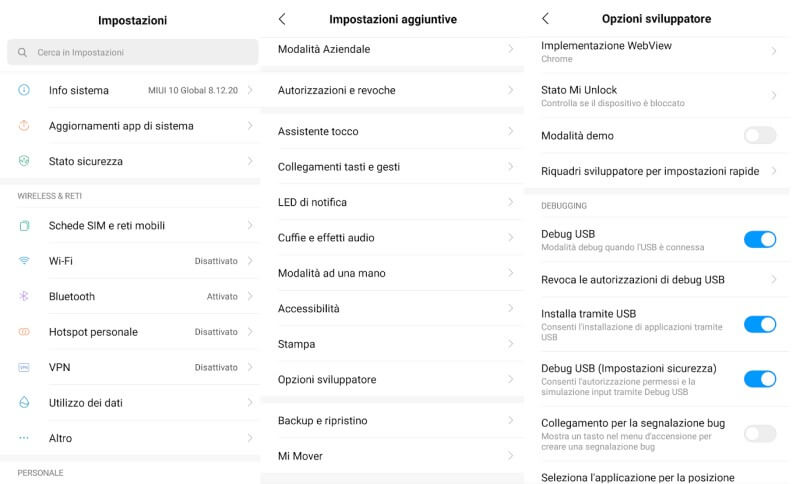The height and width of the screenshot is (484, 793).
Task: Expand Implementazione WebView chevron arrow
Action: click(774, 51)
